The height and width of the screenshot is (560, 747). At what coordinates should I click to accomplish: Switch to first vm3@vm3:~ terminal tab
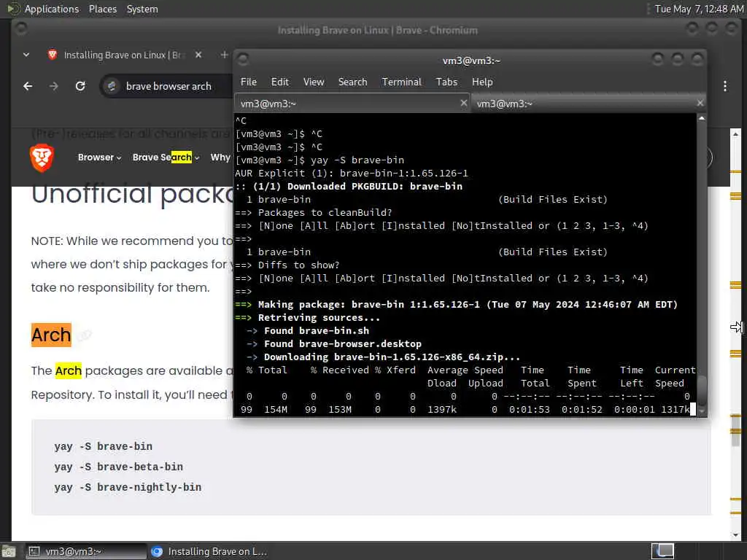tap(352, 104)
